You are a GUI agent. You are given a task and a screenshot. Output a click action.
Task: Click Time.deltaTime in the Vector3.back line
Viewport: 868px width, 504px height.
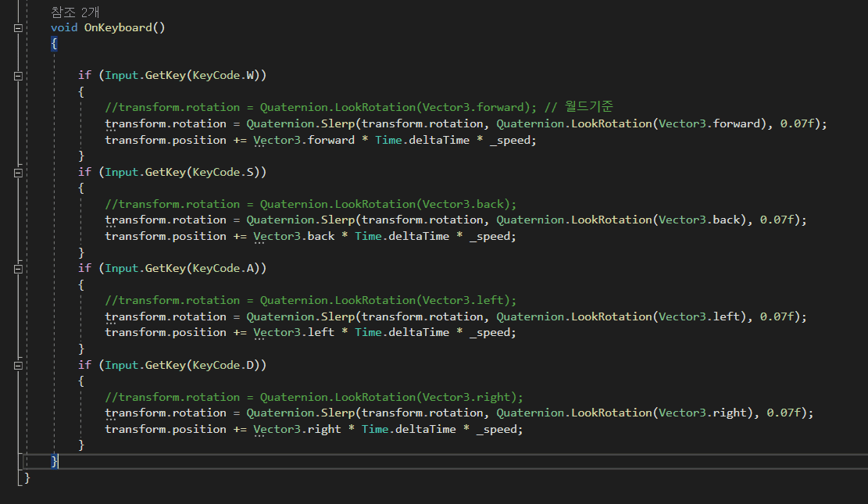click(x=402, y=237)
